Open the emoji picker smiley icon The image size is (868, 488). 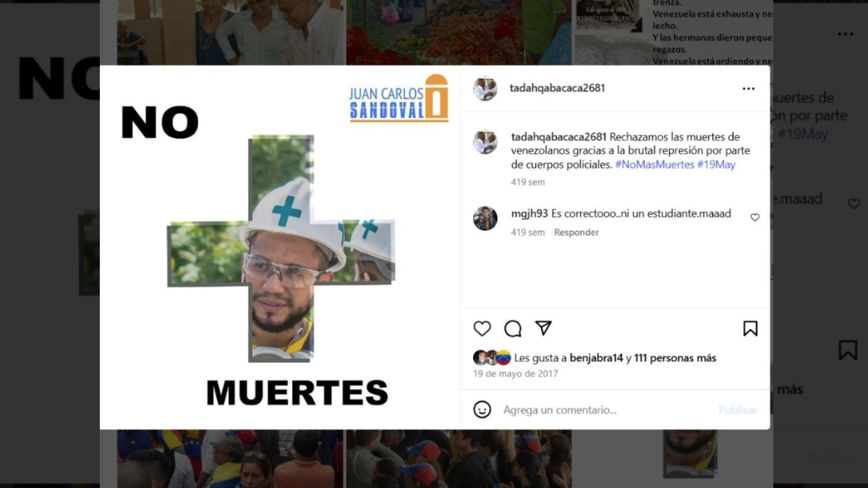[x=482, y=410]
